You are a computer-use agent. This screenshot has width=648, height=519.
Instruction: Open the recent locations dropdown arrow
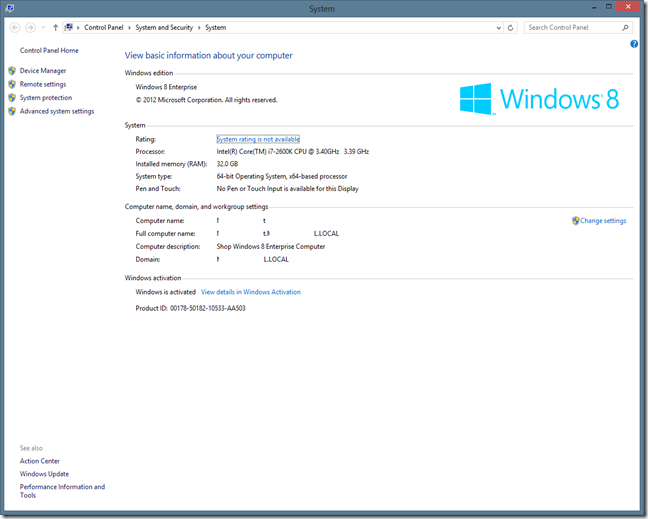43,28
